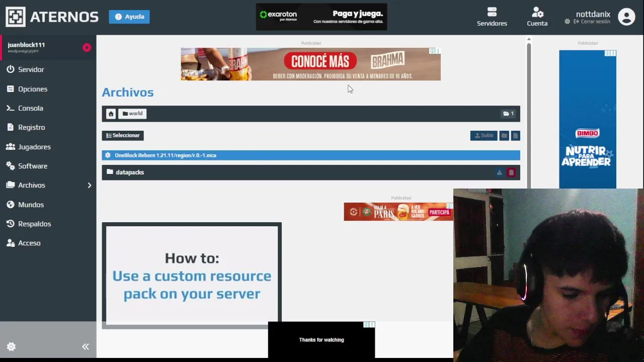The width and height of the screenshot is (644, 362).
Task: Open the Cuenta account settings
Action: pyautogui.click(x=537, y=17)
